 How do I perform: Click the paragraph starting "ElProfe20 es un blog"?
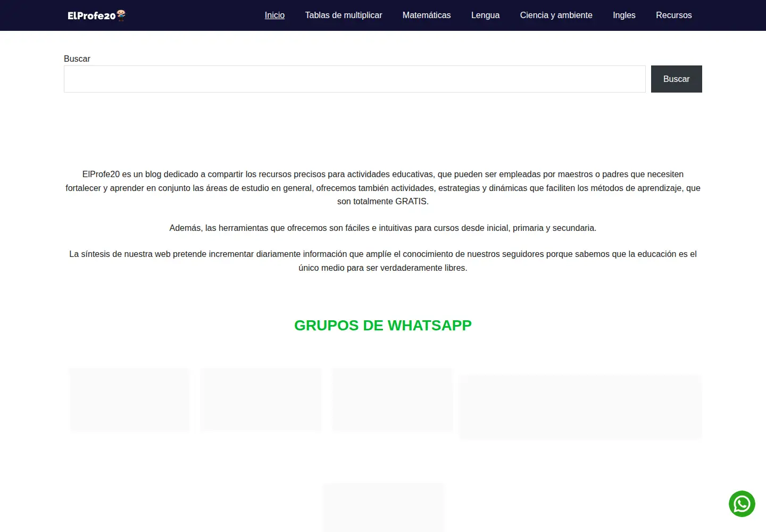pyautogui.click(x=383, y=188)
